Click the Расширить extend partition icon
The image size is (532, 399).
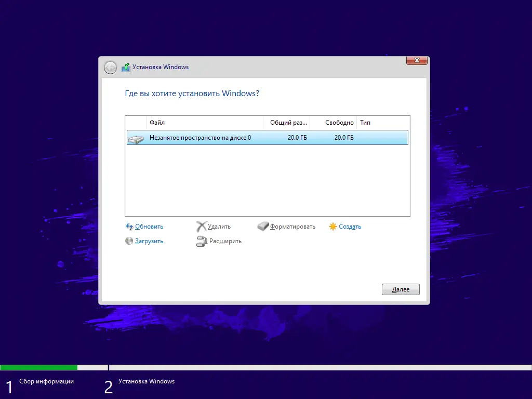pyautogui.click(x=202, y=241)
